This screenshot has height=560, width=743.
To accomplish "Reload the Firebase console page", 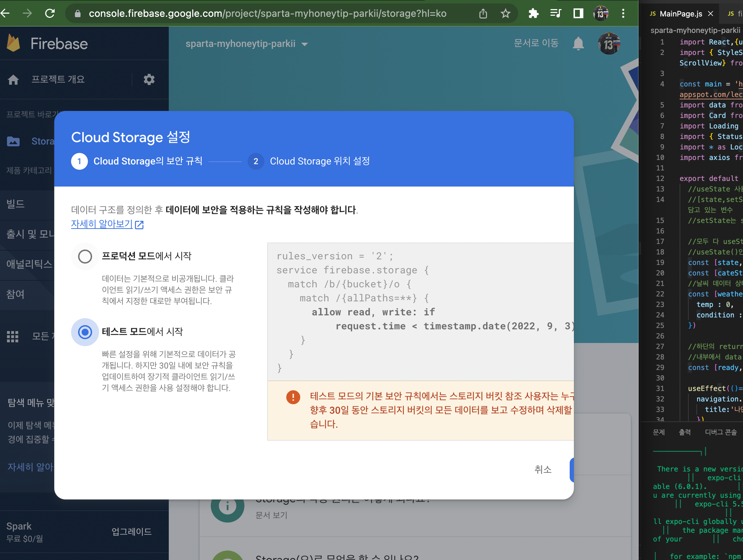I will point(50,13).
